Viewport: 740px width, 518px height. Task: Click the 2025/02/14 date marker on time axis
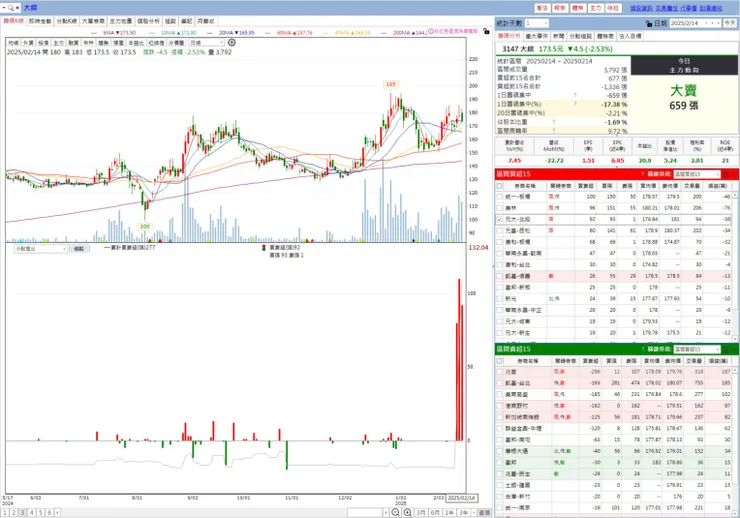click(462, 498)
